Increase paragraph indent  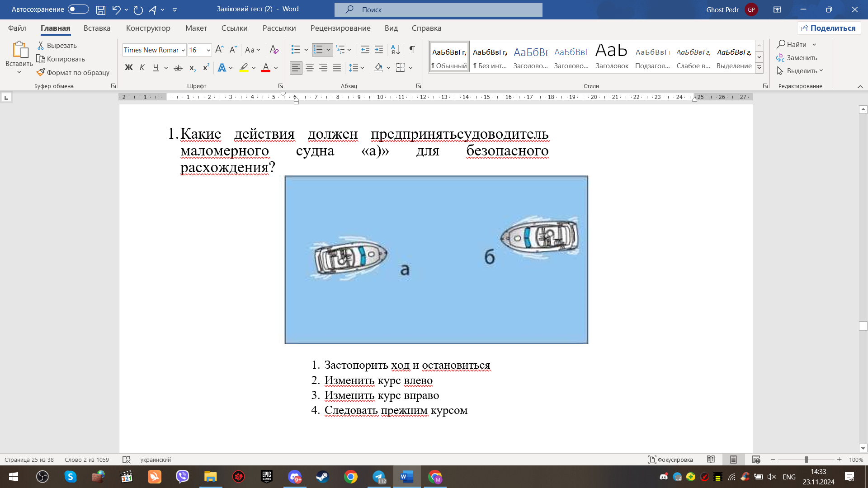pos(379,49)
